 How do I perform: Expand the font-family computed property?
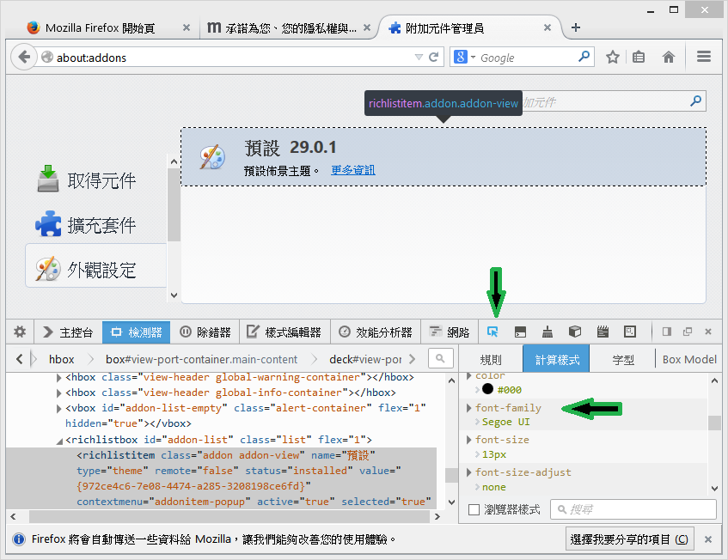(x=469, y=408)
